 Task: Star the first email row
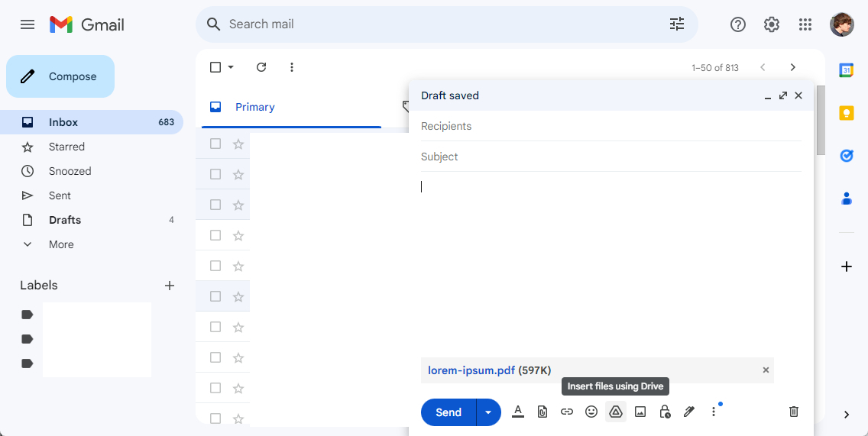pyautogui.click(x=238, y=144)
